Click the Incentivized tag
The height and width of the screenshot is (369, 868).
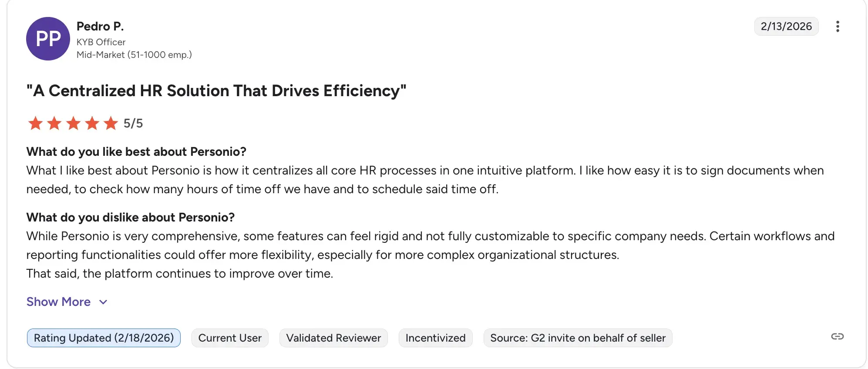(x=435, y=338)
